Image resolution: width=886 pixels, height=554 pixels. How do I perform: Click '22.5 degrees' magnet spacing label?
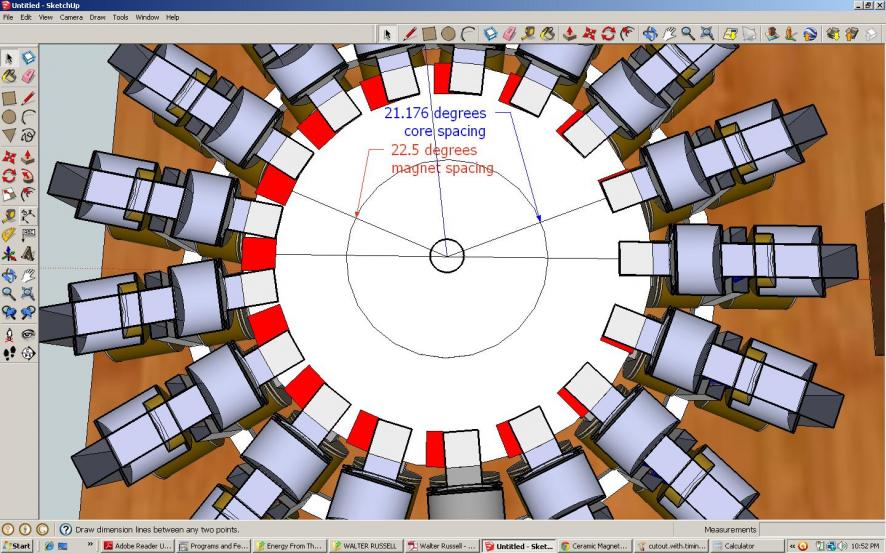pos(434,150)
